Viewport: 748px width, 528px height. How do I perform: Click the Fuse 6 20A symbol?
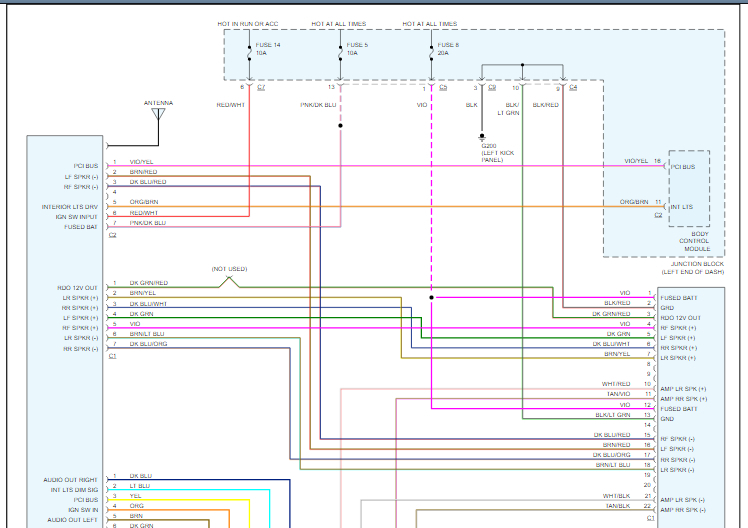coord(431,49)
